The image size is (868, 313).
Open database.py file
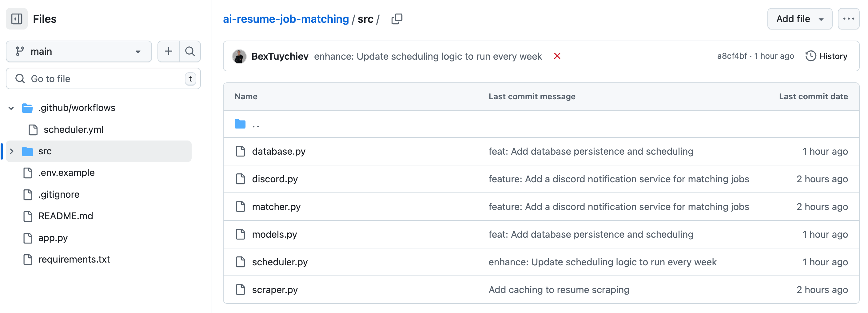[279, 151]
